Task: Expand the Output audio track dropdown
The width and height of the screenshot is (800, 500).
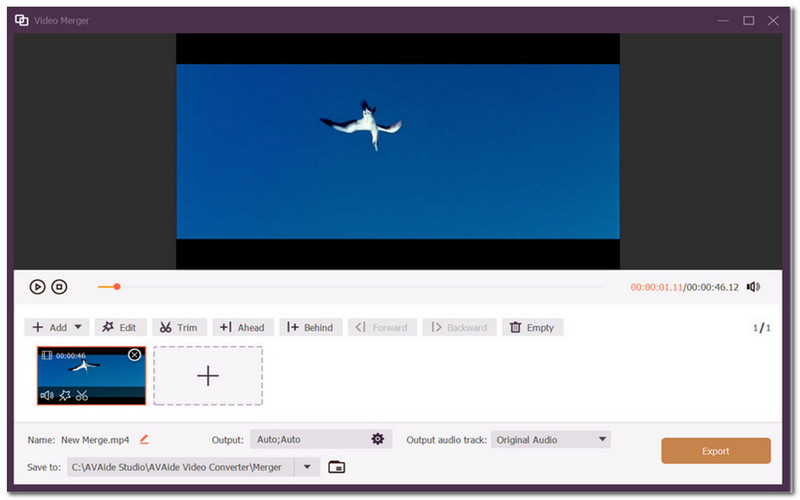Action: 602,439
